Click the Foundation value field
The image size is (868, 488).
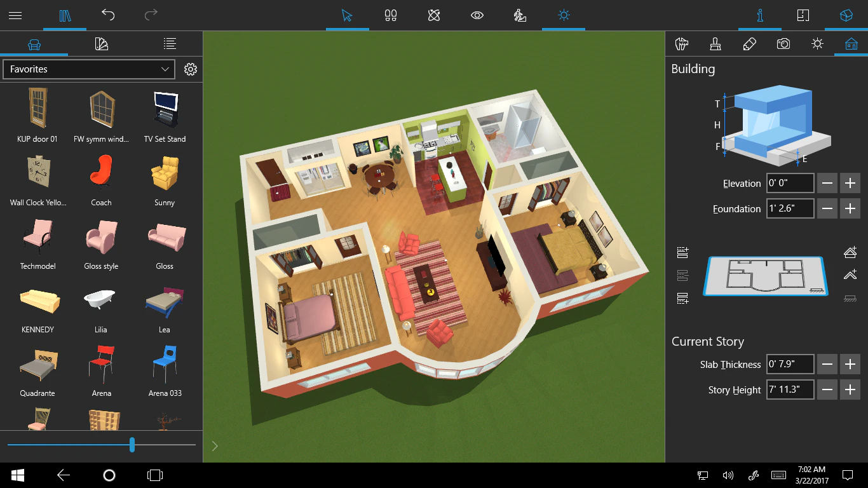(x=790, y=208)
